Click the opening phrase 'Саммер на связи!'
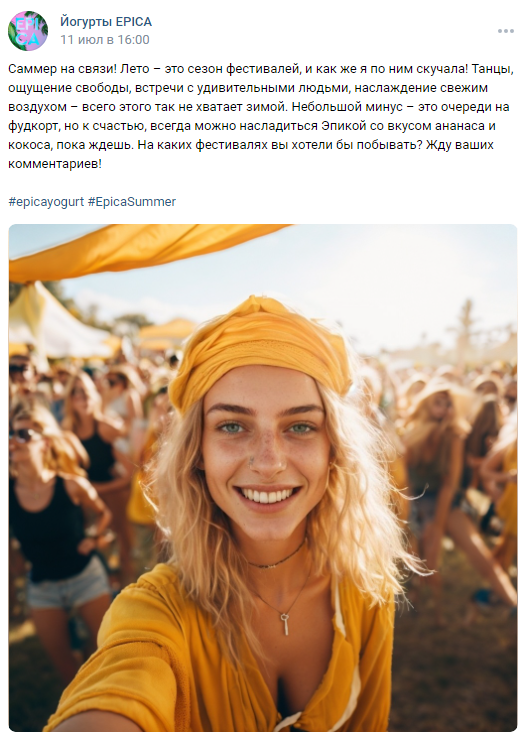This screenshot has width=529, height=741. tap(62, 69)
